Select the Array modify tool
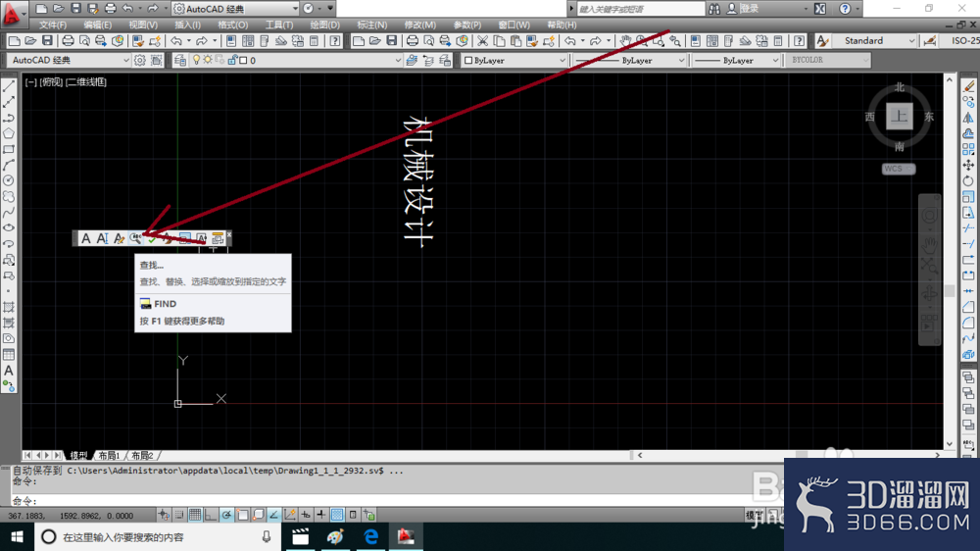 coord(968,149)
